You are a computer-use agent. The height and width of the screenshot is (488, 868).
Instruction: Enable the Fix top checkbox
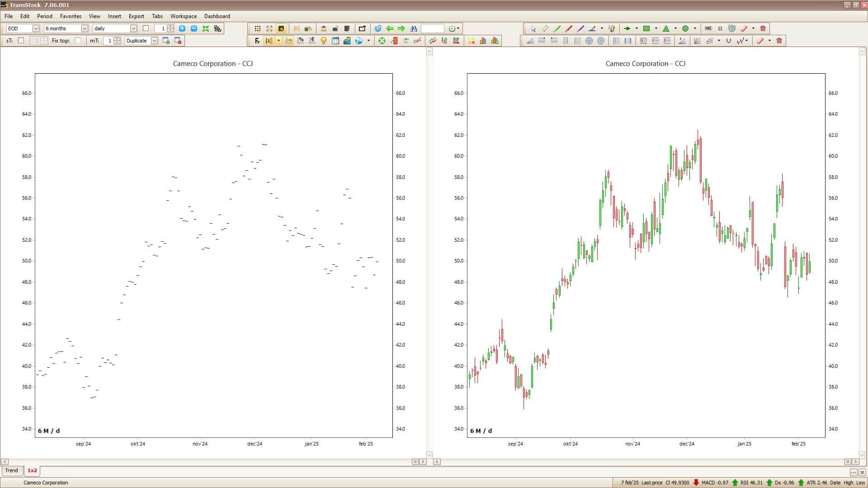click(x=78, y=41)
